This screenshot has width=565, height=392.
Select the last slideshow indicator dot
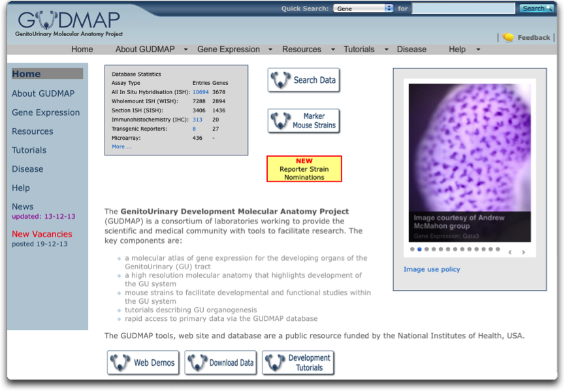point(498,249)
